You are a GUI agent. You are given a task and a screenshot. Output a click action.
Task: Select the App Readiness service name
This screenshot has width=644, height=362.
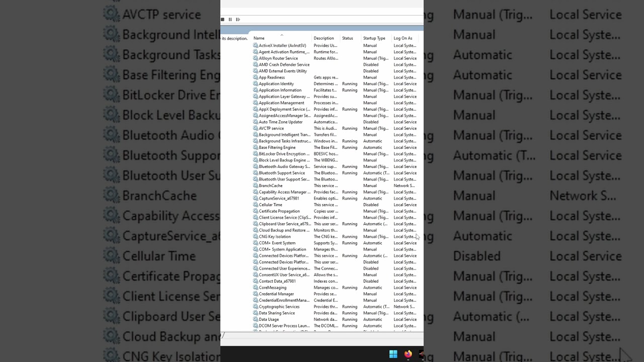tap(272, 77)
